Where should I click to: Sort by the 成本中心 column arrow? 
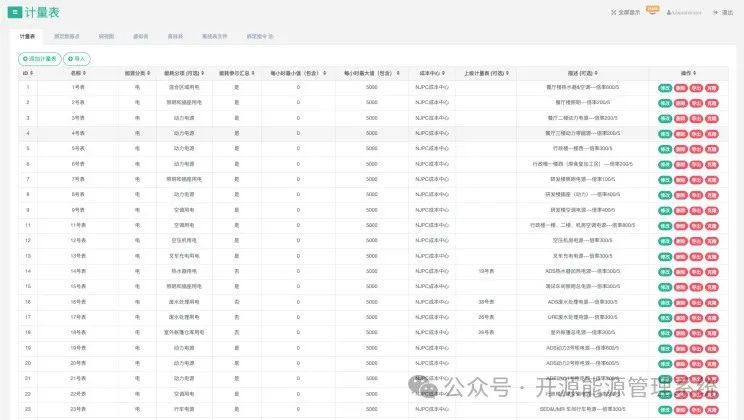tap(443, 73)
